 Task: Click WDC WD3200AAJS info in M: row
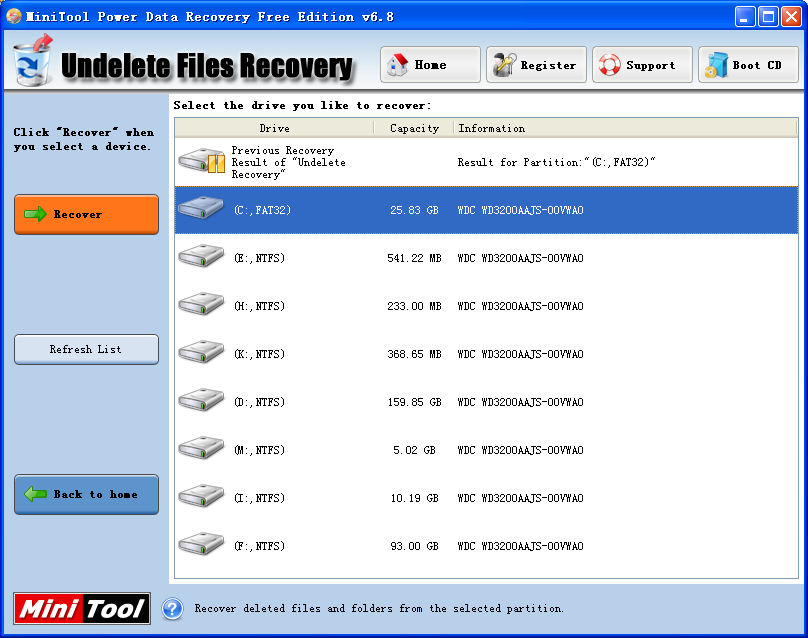pyautogui.click(x=520, y=449)
